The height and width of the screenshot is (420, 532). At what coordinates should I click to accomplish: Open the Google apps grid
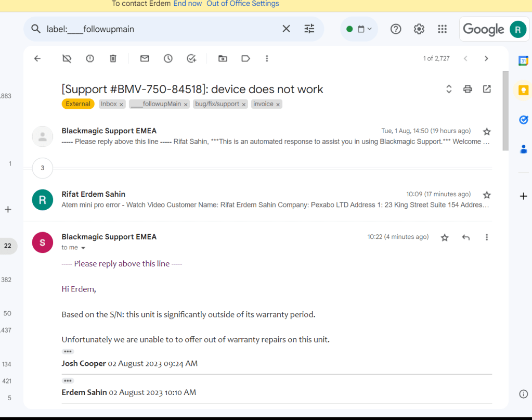[x=442, y=29]
